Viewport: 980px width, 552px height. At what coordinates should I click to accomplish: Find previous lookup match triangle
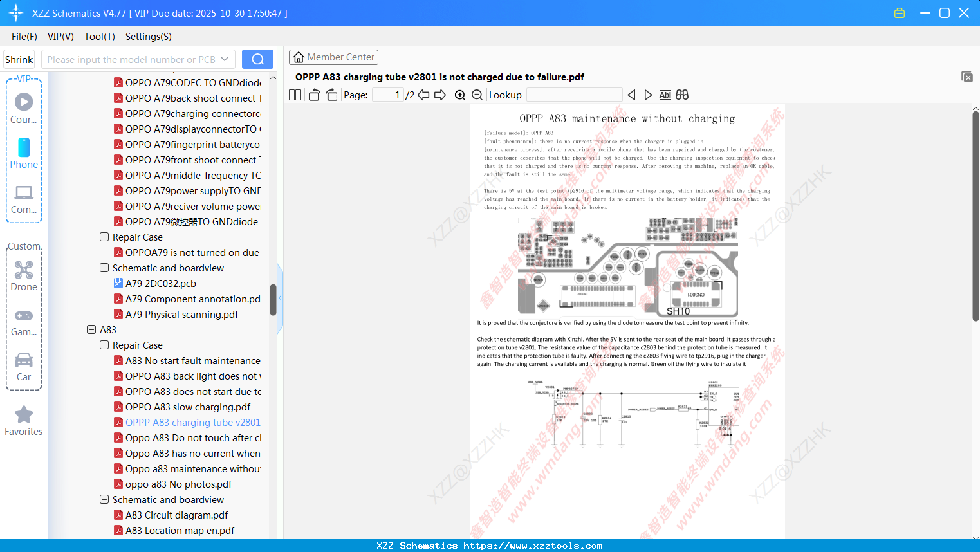pyautogui.click(x=631, y=95)
